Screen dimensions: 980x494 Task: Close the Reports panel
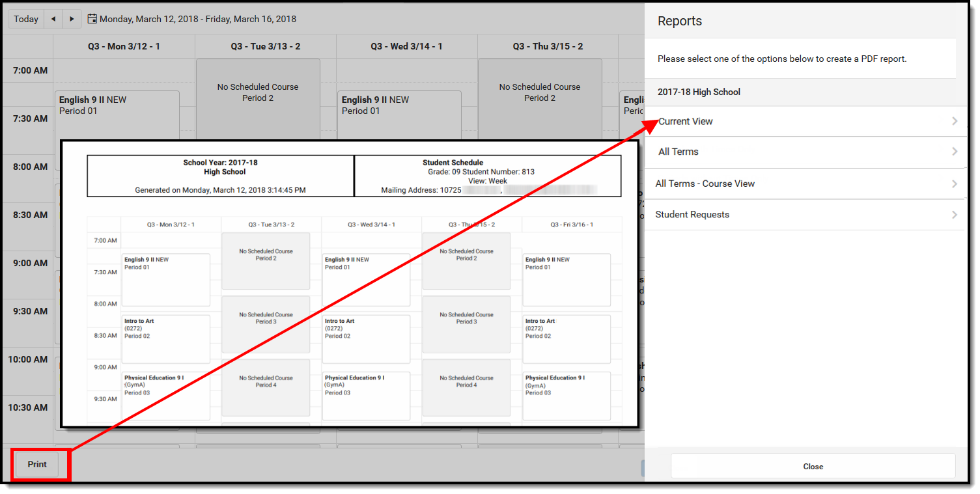(x=813, y=466)
